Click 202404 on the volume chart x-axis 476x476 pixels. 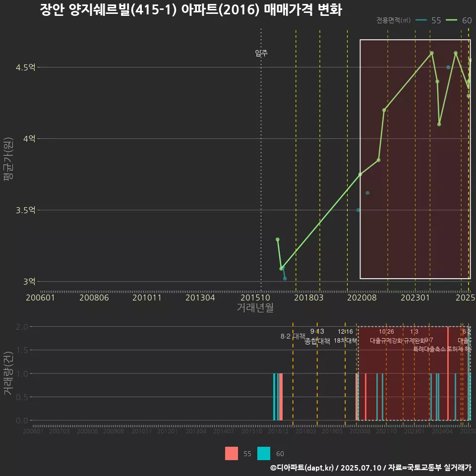coord(442,431)
